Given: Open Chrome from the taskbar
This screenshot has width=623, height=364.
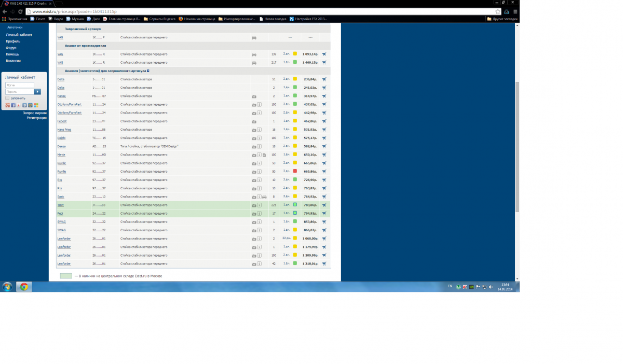Looking at the screenshot, I should 23,287.
